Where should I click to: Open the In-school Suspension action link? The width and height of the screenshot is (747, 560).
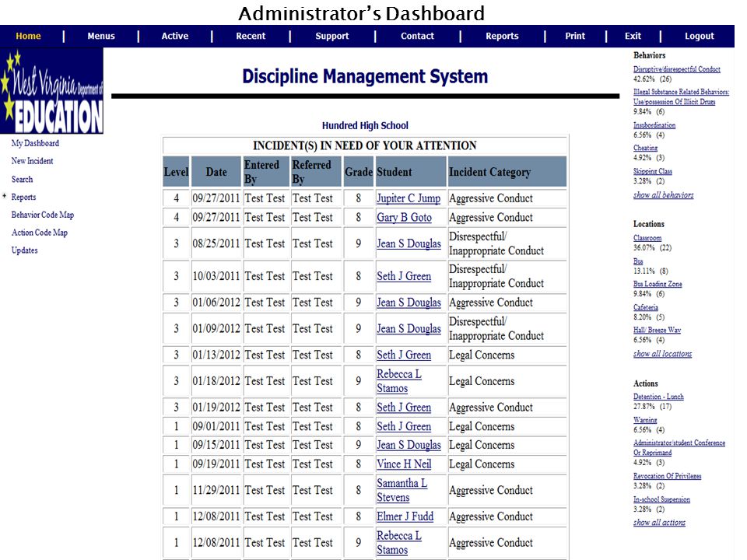(x=661, y=499)
